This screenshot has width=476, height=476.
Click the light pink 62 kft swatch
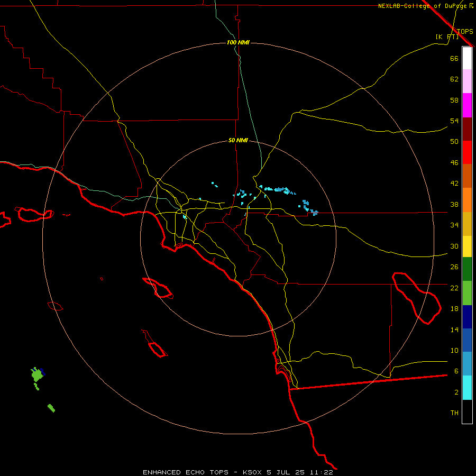tap(467, 81)
